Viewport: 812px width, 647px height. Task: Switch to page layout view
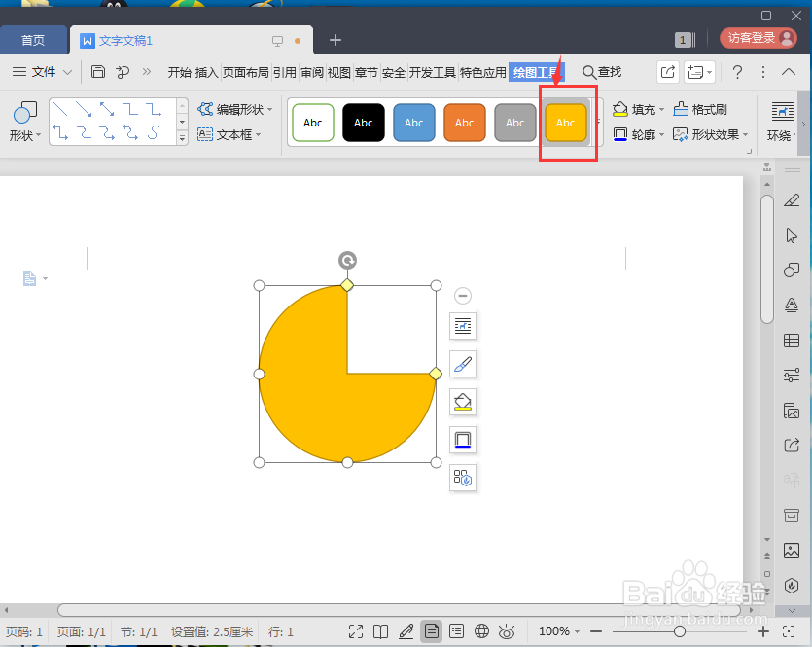[431, 631]
